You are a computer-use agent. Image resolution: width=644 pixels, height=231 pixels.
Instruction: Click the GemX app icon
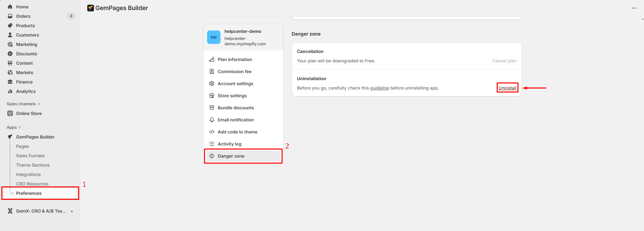click(10, 211)
